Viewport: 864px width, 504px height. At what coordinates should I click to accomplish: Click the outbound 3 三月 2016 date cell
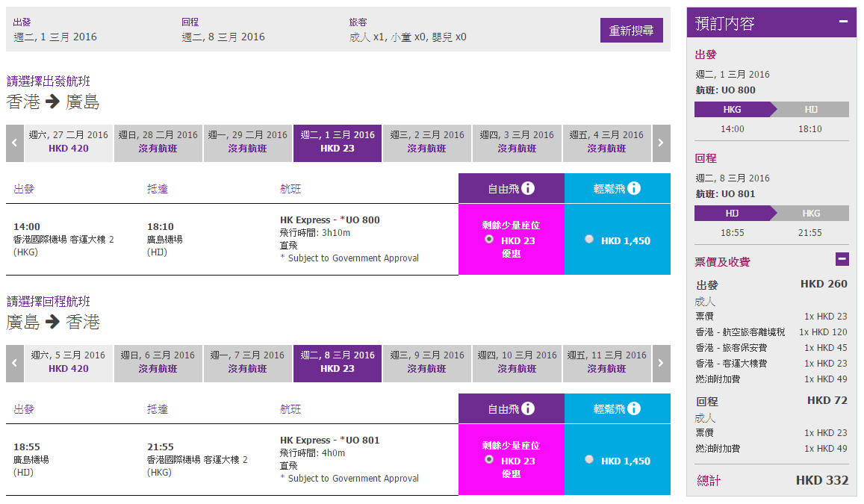click(517, 143)
